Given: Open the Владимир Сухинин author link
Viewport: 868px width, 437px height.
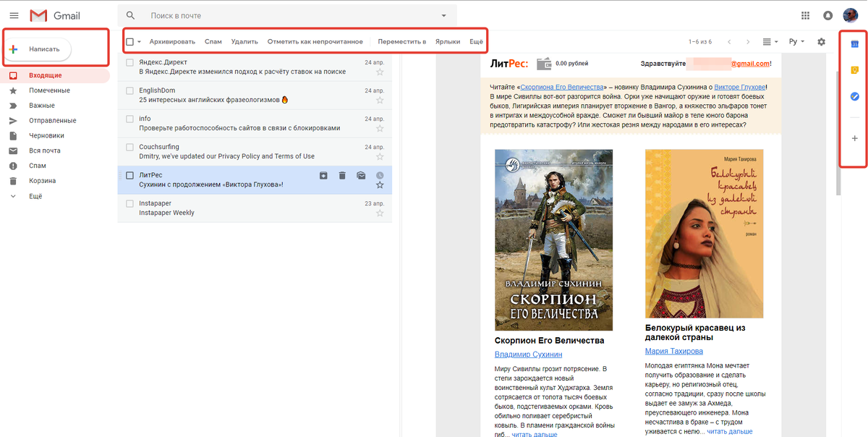Looking at the screenshot, I should (x=528, y=355).
